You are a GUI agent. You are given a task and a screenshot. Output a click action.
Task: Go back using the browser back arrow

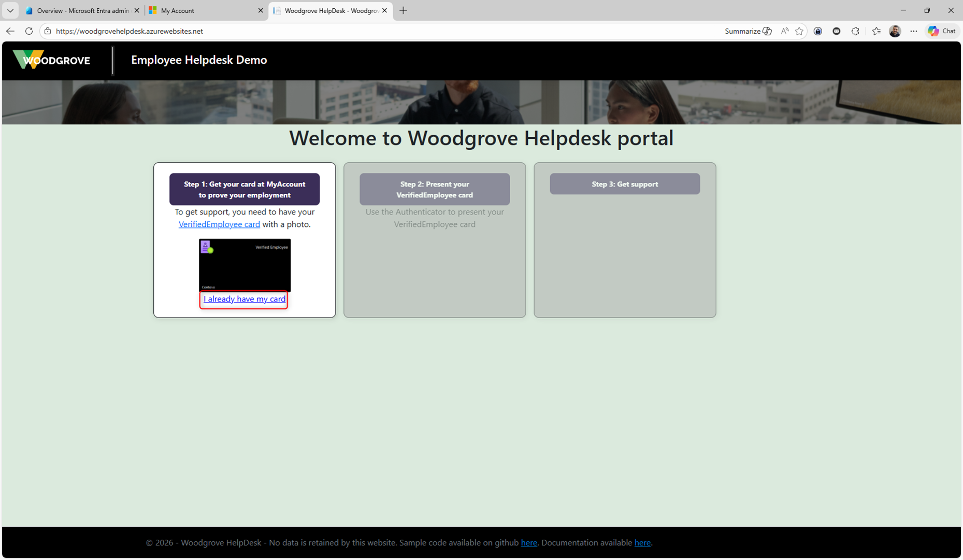(10, 31)
